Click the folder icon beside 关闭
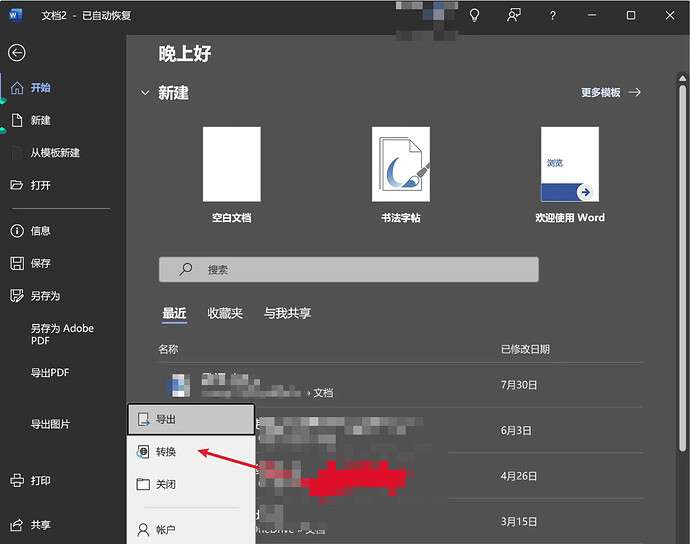The image size is (690, 544). pyautogui.click(x=143, y=484)
